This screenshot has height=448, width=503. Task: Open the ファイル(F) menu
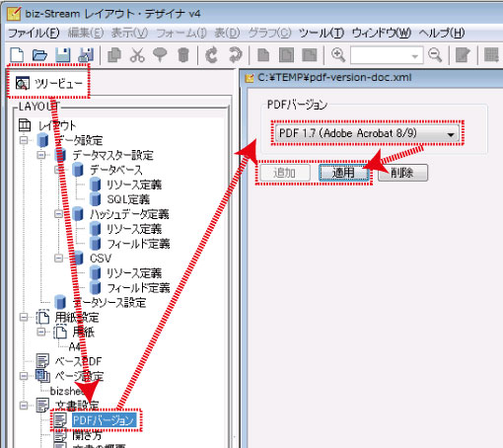[34, 33]
